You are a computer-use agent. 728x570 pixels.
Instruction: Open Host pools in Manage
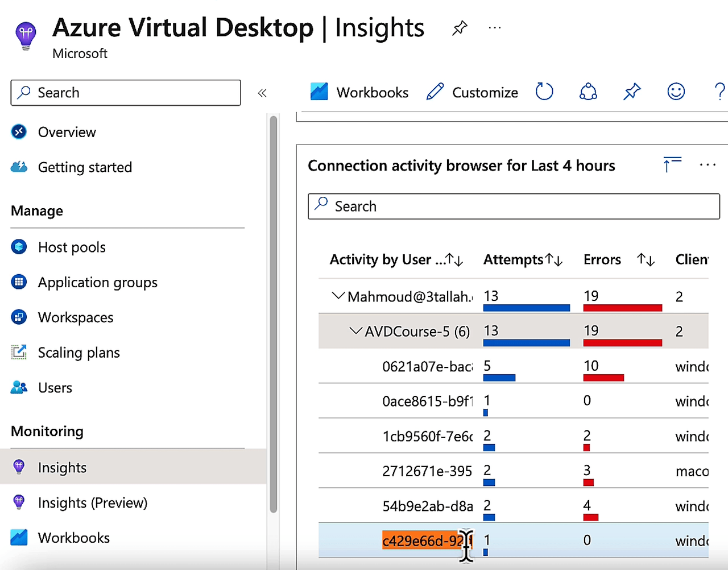click(72, 247)
